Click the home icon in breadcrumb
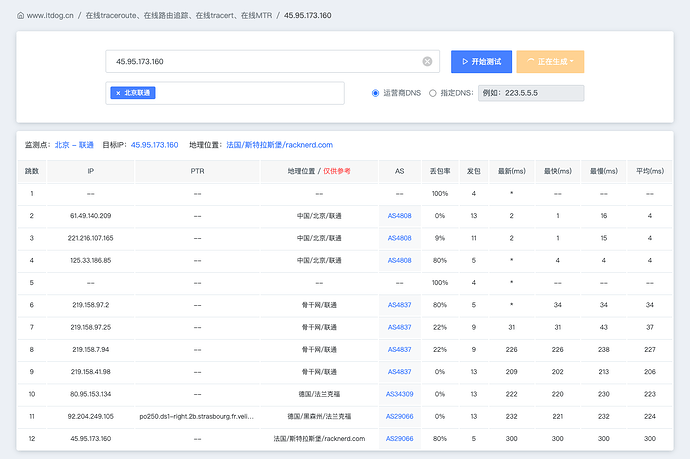This screenshot has height=459, width=690. pyautogui.click(x=20, y=15)
